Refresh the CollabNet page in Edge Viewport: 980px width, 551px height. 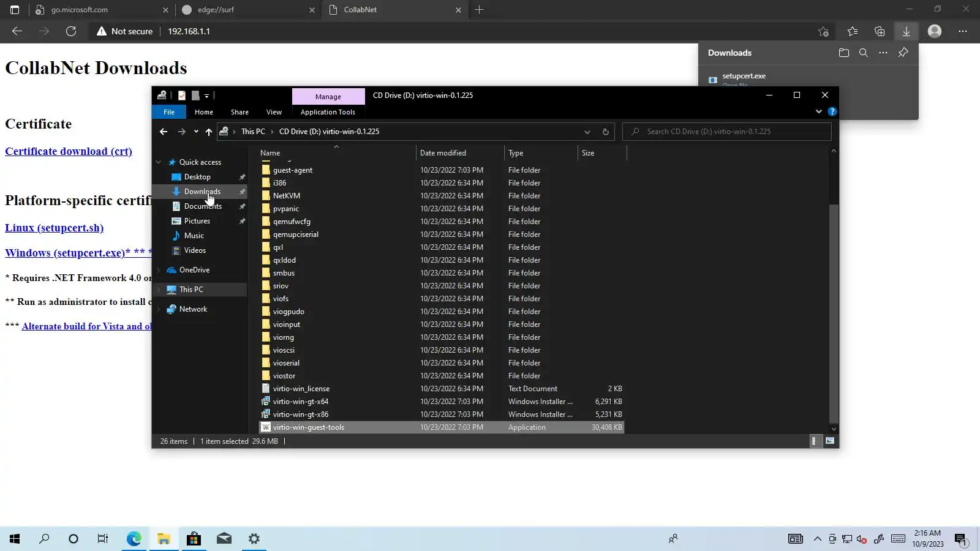point(71,31)
